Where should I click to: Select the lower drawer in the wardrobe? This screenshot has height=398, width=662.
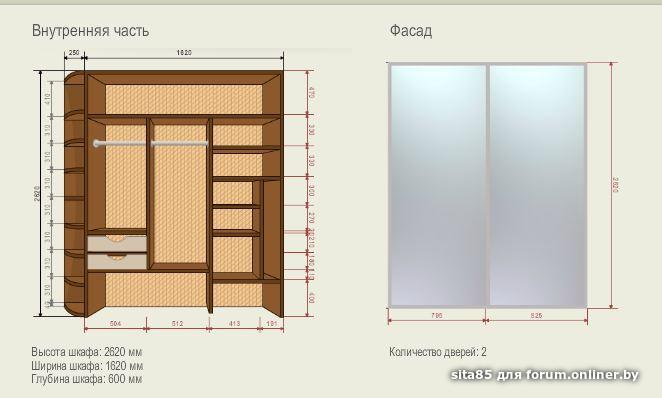(x=117, y=261)
